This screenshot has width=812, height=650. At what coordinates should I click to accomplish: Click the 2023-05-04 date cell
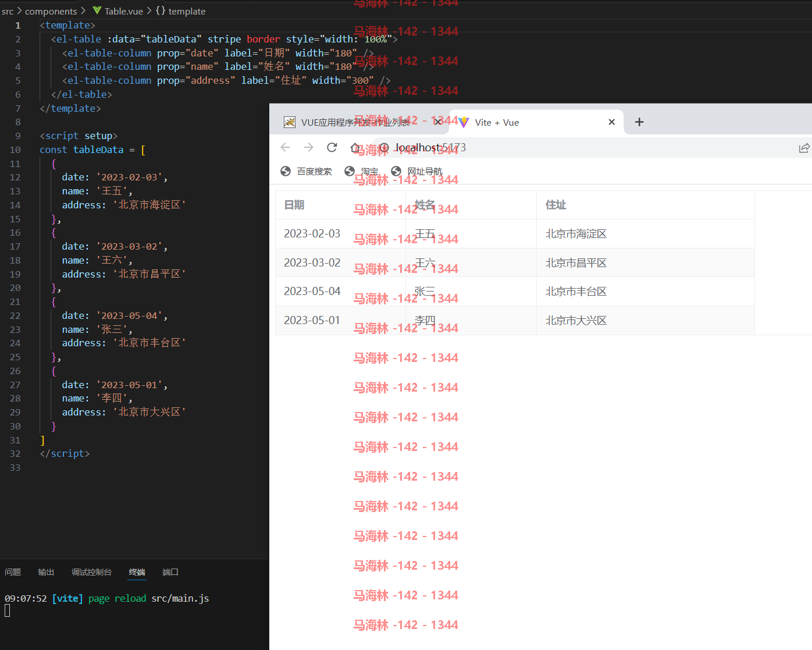[340, 291]
